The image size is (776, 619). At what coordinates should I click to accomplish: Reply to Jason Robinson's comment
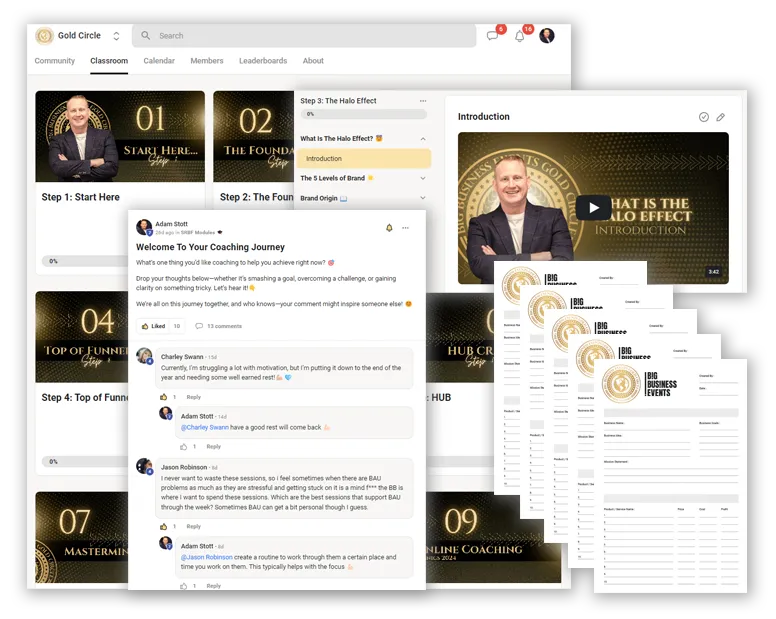click(x=194, y=526)
